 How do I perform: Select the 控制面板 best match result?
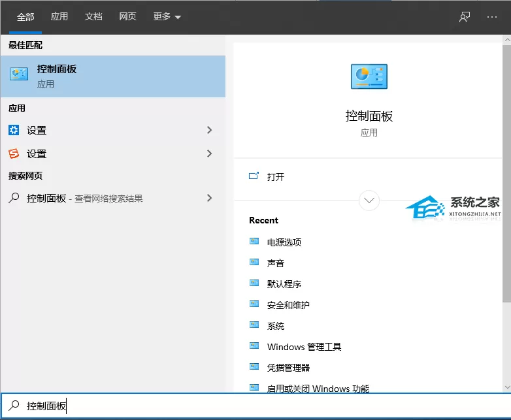click(113, 76)
